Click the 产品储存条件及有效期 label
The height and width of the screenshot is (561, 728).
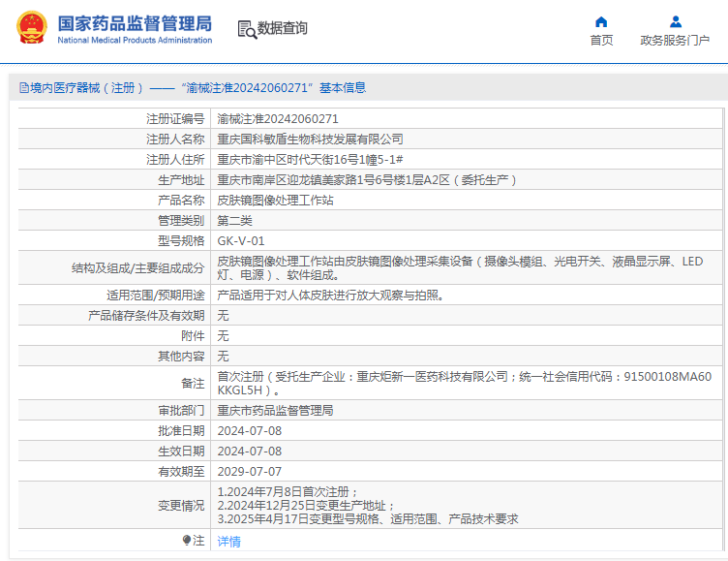[x=146, y=316]
